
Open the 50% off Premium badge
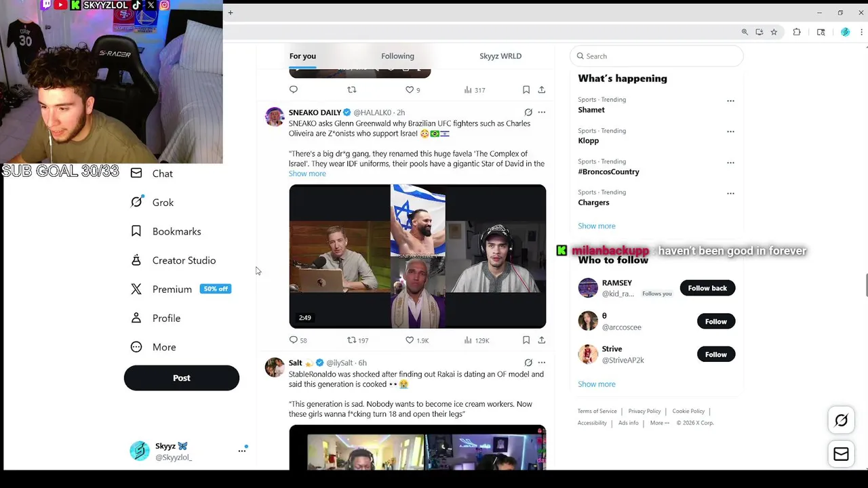(x=216, y=289)
